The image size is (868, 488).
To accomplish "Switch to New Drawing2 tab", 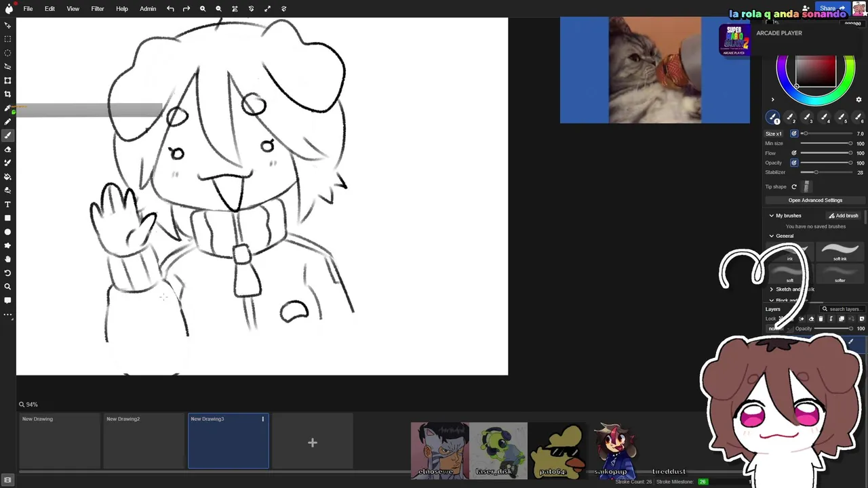I will (x=144, y=441).
